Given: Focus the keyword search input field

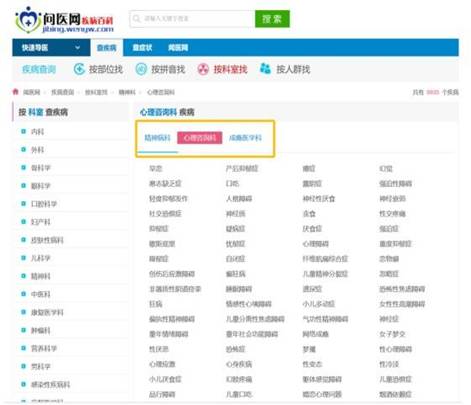Looking at the screenshot, I should [x=192, y=19].
